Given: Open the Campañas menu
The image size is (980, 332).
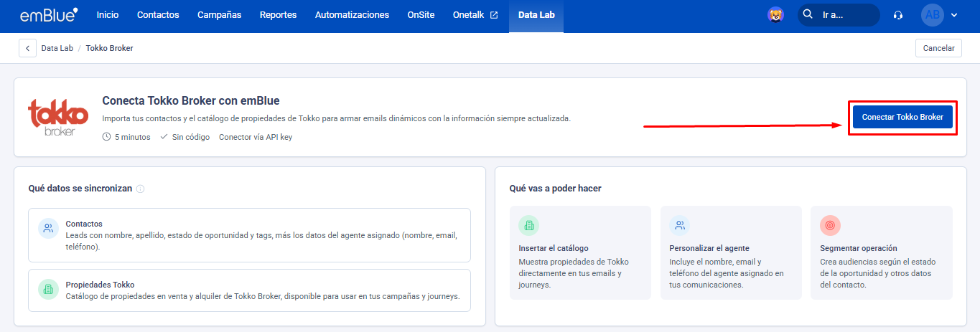Looking at the screenshot, I should (x=220, y=14).
